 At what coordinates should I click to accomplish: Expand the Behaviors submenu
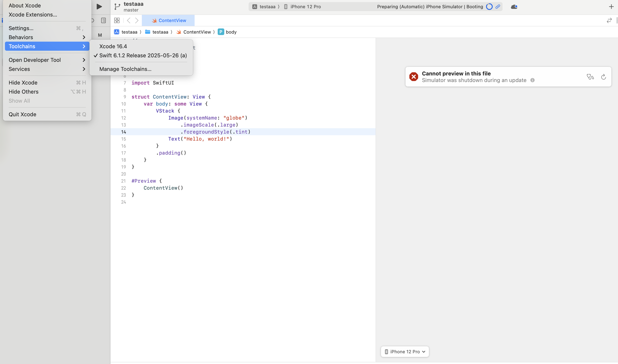coord(47,37)
